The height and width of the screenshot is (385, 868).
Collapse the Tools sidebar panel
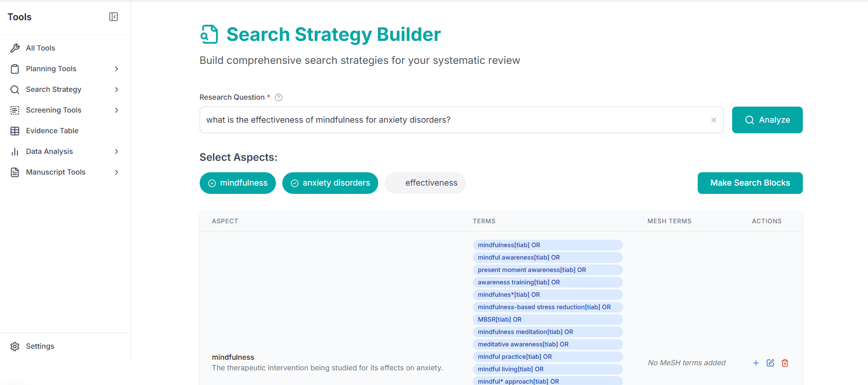[x=113, y=17]
